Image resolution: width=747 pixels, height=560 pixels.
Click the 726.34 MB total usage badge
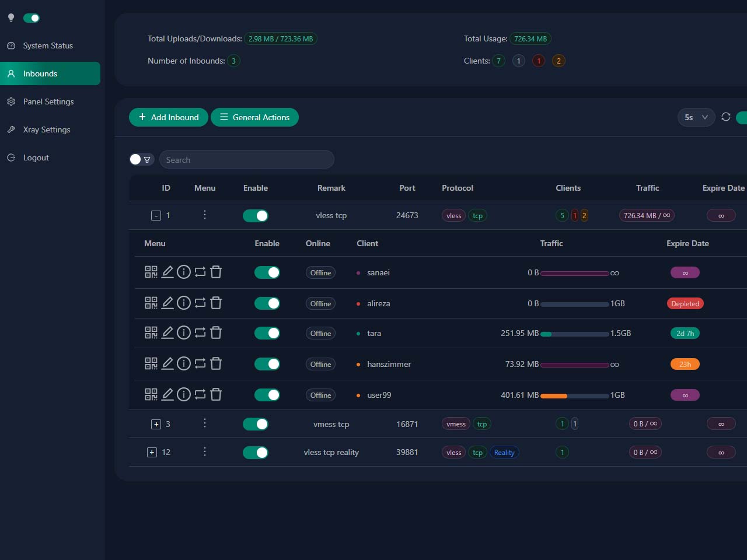(530, 38)
